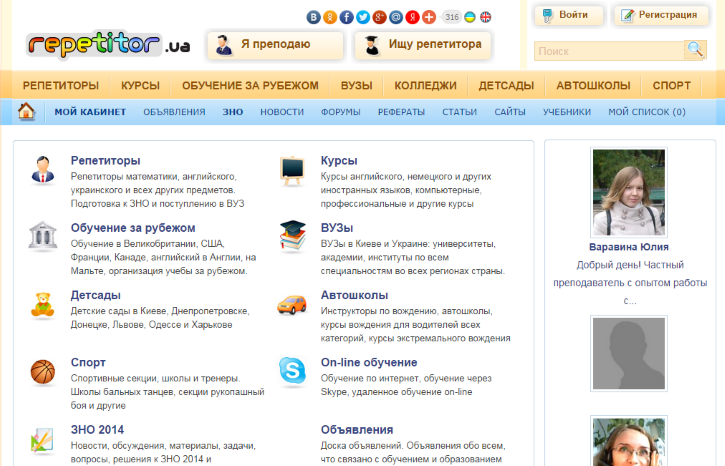Click the VKontakte share icon
The height and width of the screenshot is (466, 725).
(313, 17)
